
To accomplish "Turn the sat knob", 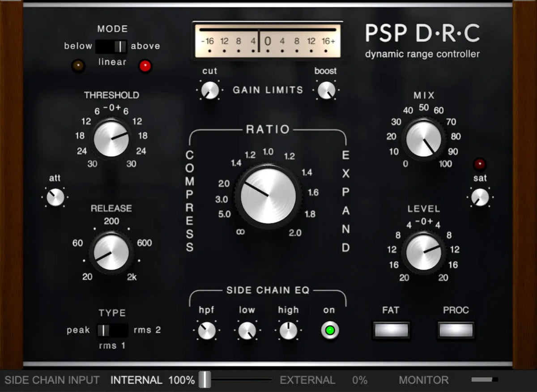I will [479, 196].
